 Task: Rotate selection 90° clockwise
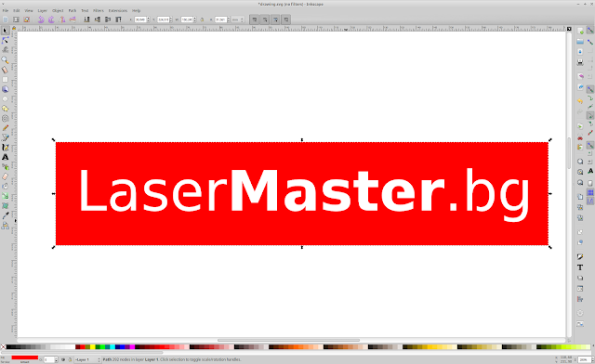(51, 19)
